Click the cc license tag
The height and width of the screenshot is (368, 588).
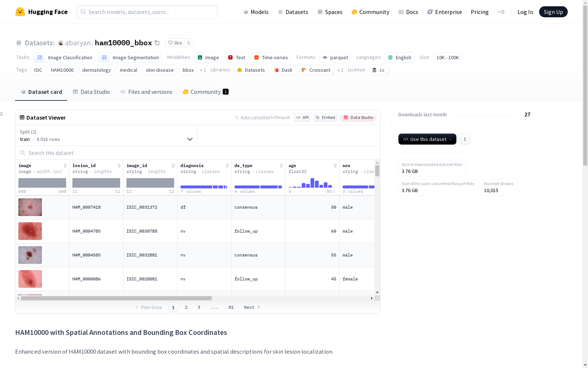(379, 70)
